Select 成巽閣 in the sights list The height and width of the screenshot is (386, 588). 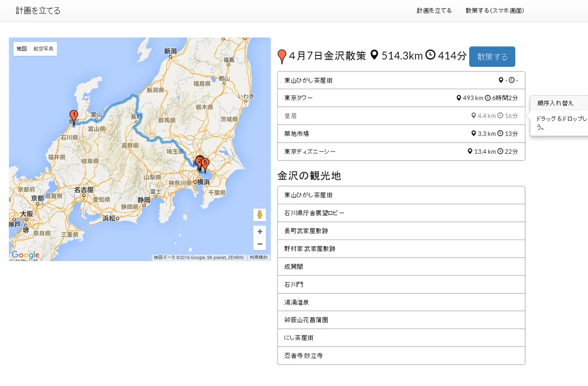[x=401, y=266]
